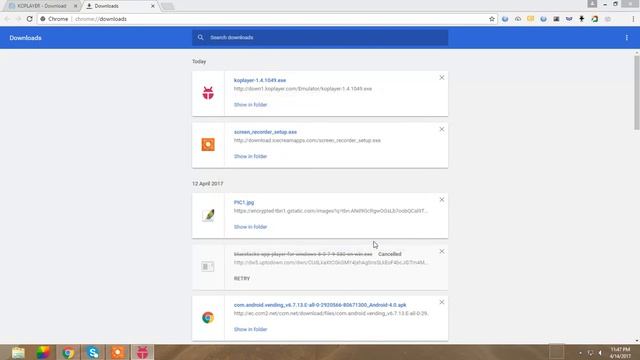The width and height of the screenshot is (640, 360).
Task: Open koplayer-1.4.1049.exe file link
Action: point(260,80)
